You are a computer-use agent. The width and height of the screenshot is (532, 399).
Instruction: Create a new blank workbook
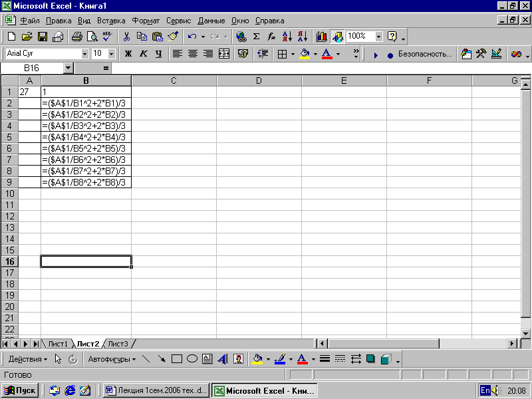click(x=11, y=37)
